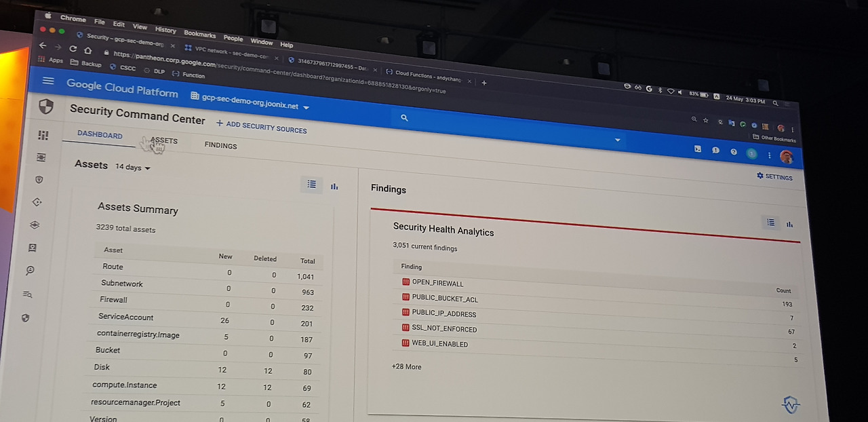Switch to the ASSETS tab
The height and width of the screenshot is (422, 868).
(163, 140)
